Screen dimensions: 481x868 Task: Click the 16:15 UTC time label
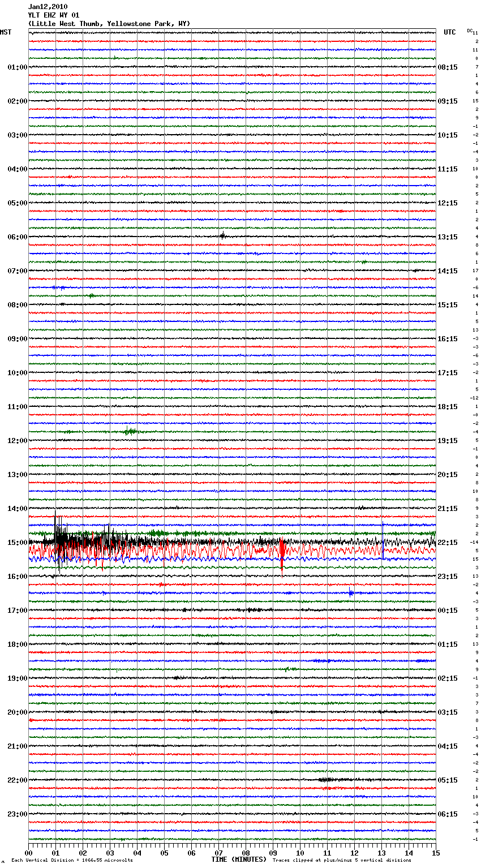coord(448,339)
